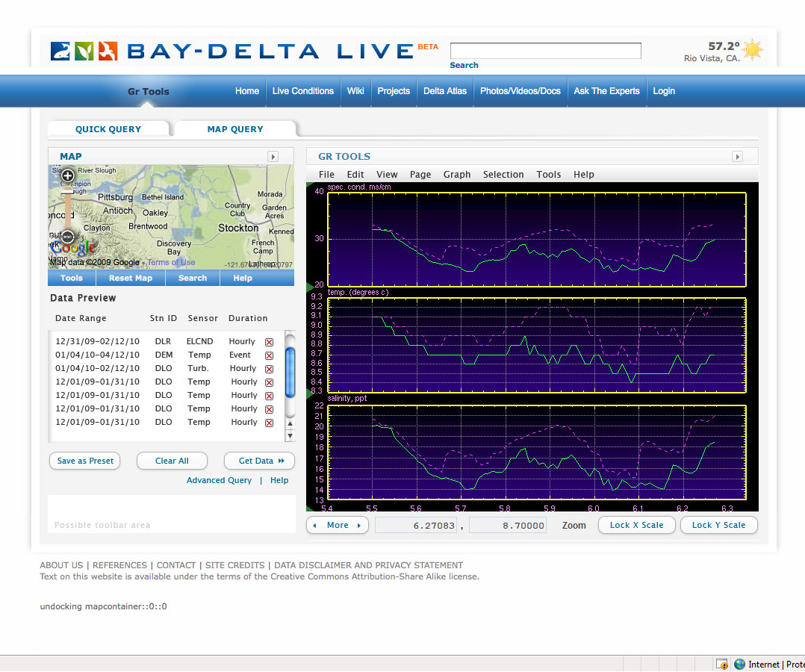Click the Internet zone globe icon
This screenshot has height=672, width=805.
(x=740, y=665)
